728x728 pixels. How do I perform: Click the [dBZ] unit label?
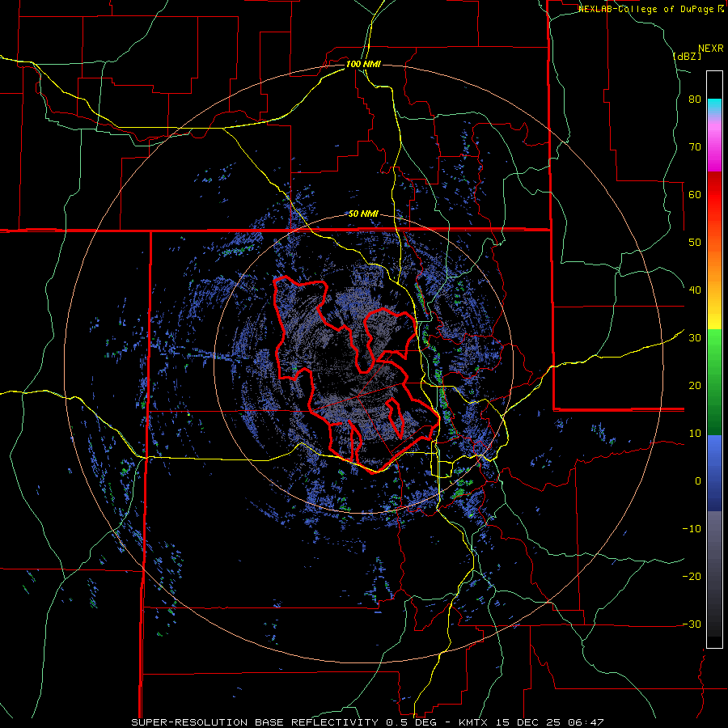[687, 56]
